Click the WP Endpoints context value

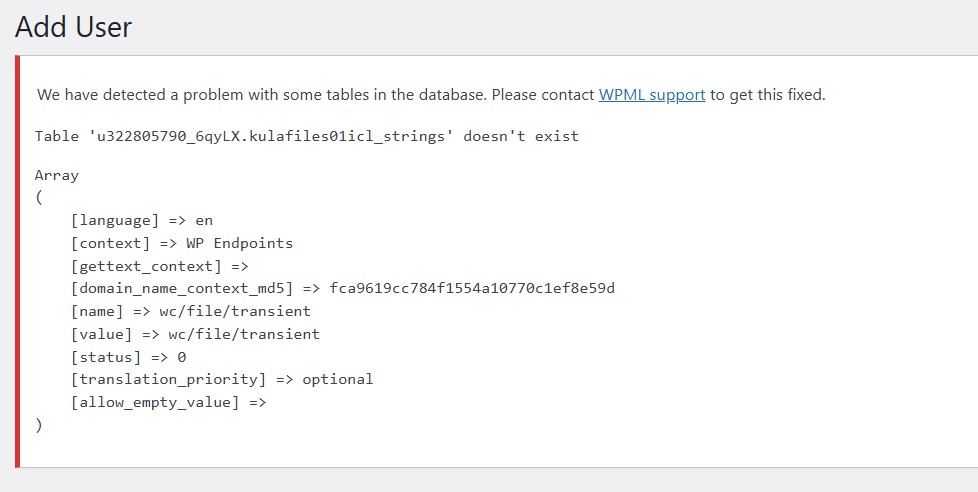(x=240, y=243)
